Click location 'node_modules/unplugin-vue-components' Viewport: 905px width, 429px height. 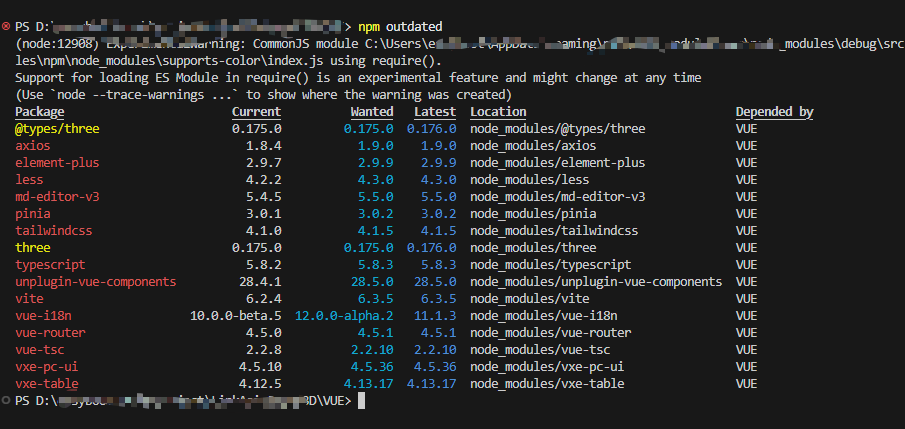(596, 282)
